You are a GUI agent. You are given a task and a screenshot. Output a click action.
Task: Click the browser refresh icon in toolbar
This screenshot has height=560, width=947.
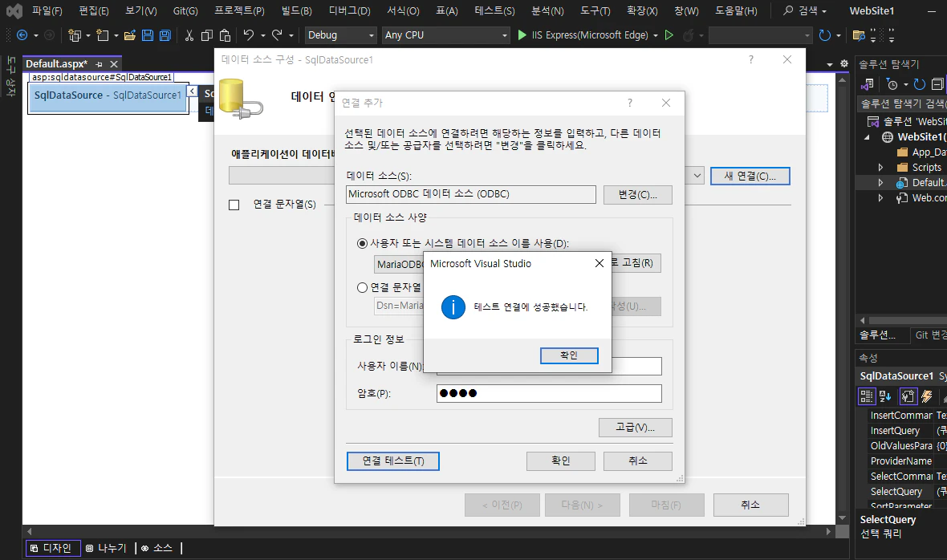point(824,35)
